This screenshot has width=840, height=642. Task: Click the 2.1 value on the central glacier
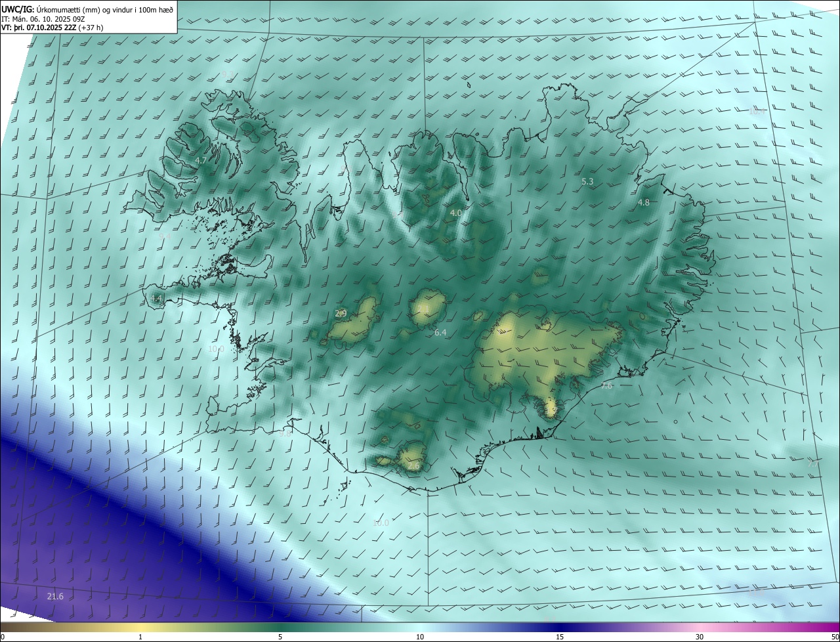(423, 308)
